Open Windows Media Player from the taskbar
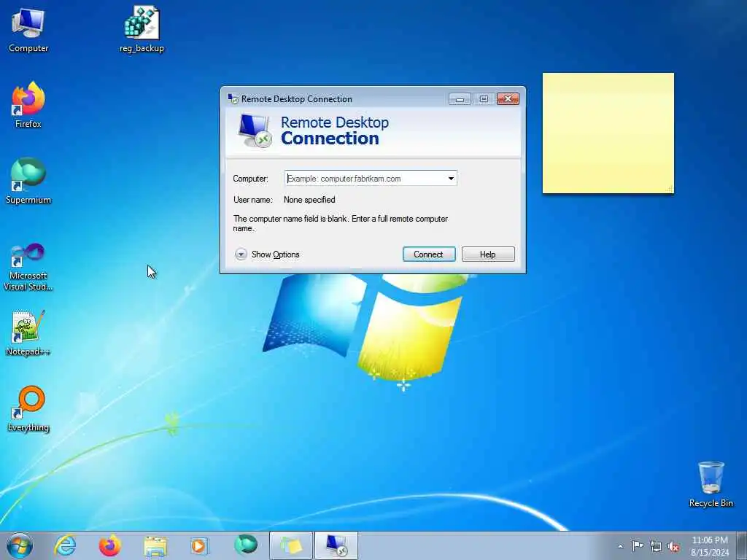Viewport: 747px width, 560px height. [199, 545]
